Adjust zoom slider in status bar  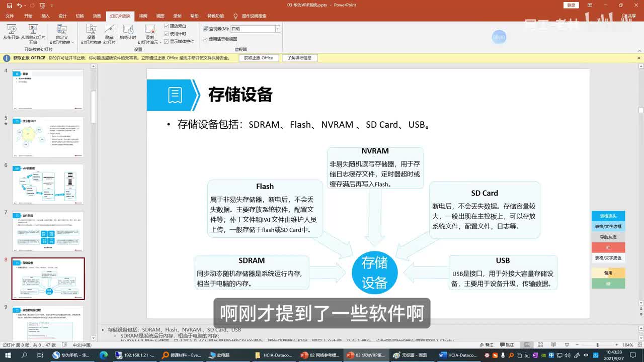point(596,345)
